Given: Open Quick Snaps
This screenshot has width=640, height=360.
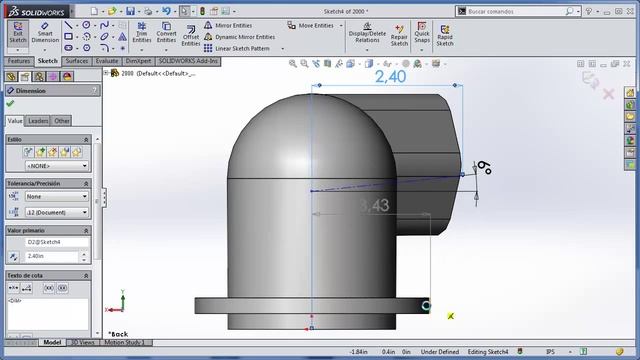Looking at the screenshot, I should coord(422,33).
